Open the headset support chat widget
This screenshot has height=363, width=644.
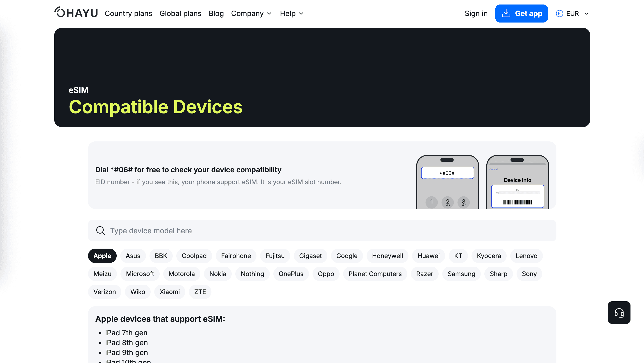[x=619, y=313]
